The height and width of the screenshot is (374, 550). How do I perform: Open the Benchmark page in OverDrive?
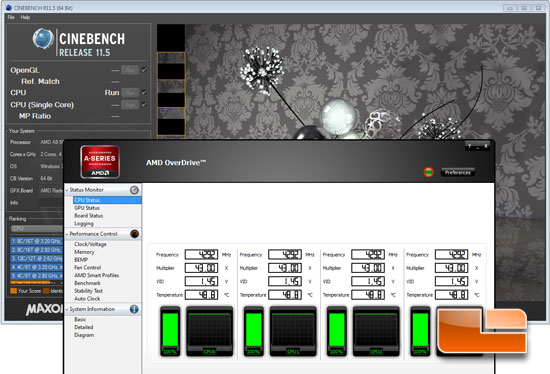point(87,283)
